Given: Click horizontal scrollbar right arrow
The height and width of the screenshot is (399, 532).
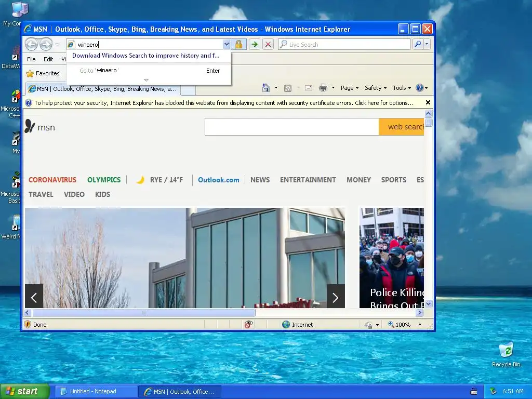Looking at the screenshot, I should tap(420, 312).
